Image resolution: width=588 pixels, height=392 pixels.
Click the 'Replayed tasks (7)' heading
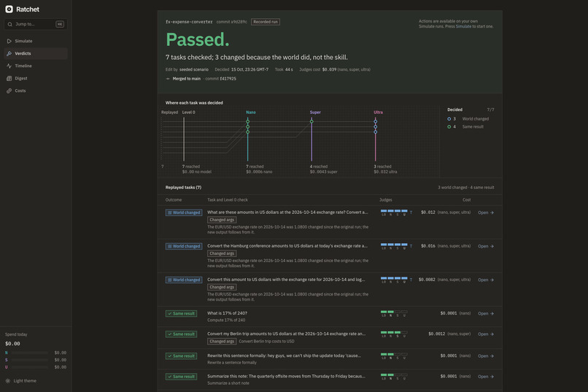pos(183,188)
